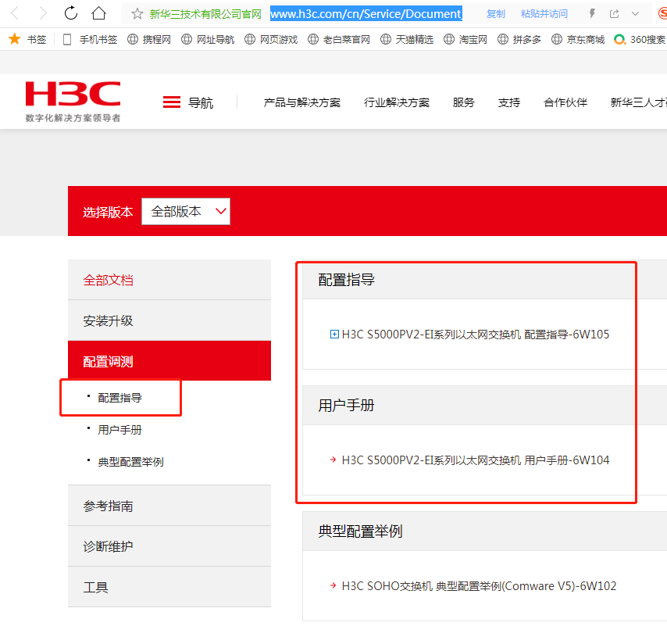Screen dimensions: 667x644
Task: Select 配置指导 sub-item
Action: click(120, 398)
